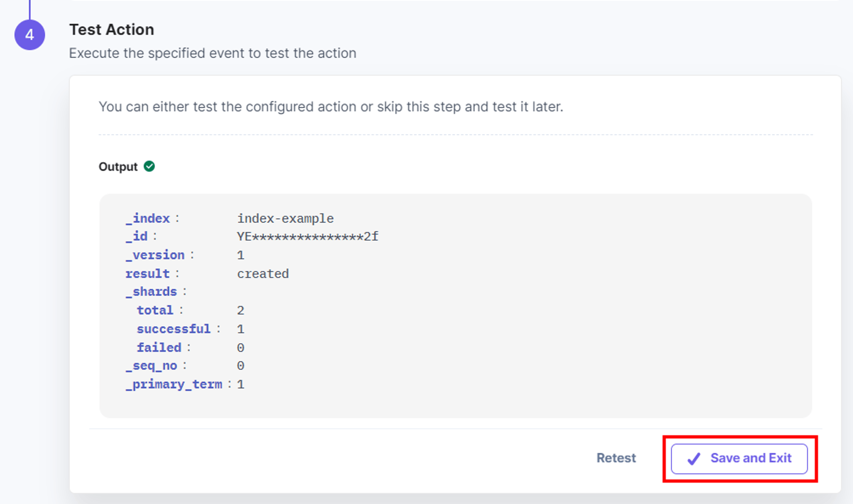Click the Save and Exit button

click(x=739, y=458)
